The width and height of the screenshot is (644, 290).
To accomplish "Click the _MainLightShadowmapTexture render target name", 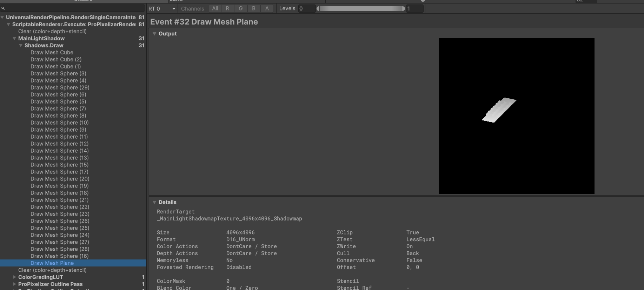I will [x=230, y=219].
